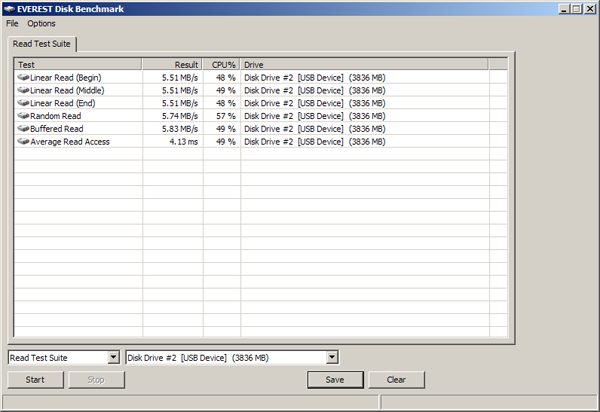The image size is (600, 412).
Task: Click the 5.51 MB/s result of Linear Read (Begin)
Action: point(180,78)
